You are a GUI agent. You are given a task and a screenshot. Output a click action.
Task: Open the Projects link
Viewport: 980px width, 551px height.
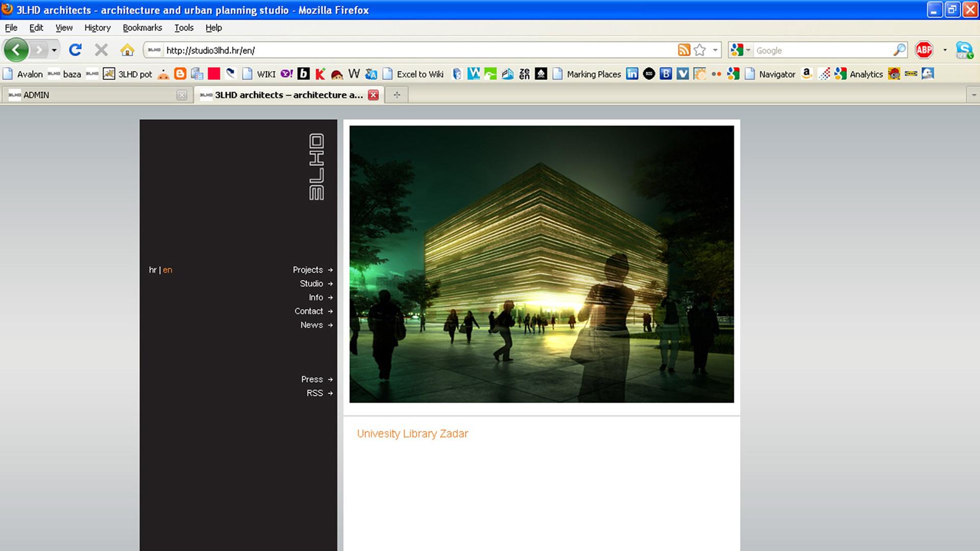point(308,270)
